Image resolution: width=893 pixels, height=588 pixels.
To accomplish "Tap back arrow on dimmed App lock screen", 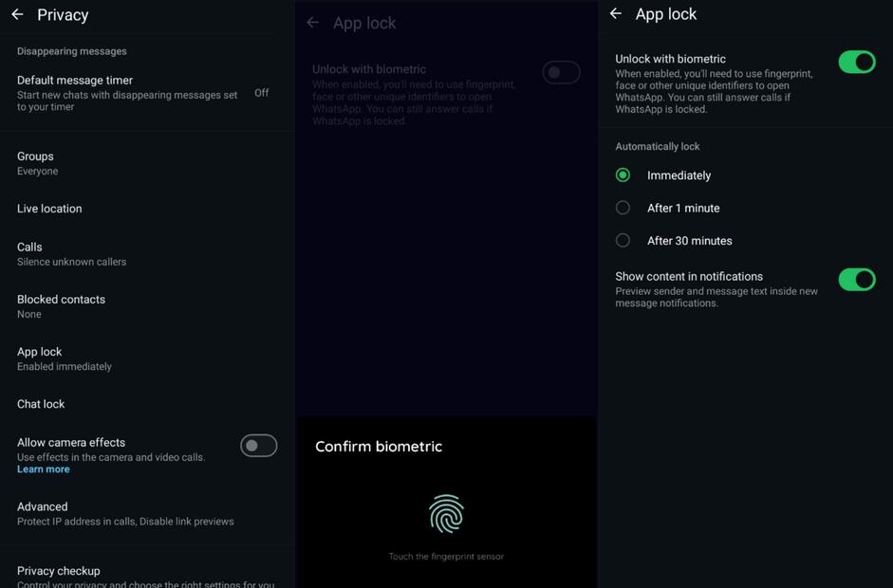I will (x=313, y=23).
